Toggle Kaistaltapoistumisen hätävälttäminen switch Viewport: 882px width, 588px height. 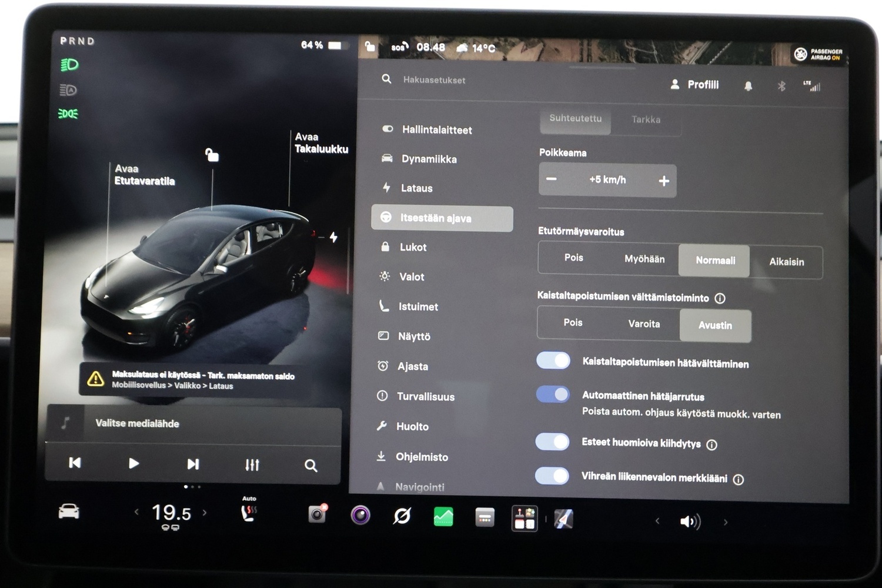[553, 360]
